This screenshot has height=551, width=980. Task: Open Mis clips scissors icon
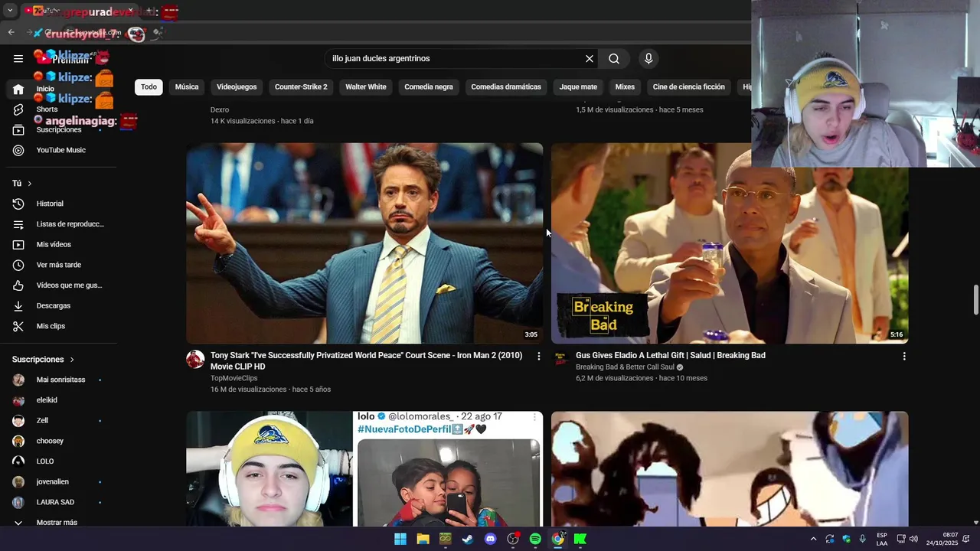[x=18, y=326]
